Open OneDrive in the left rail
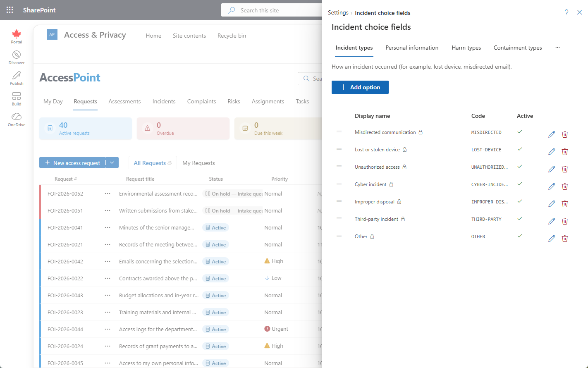This screenshot has height=368, width=588. coord(17,119)
